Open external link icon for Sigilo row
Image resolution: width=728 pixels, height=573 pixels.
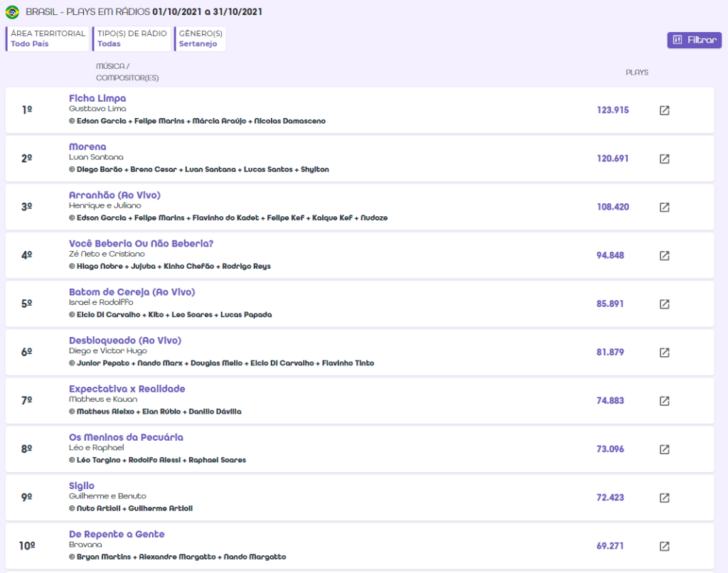point(664,498)
